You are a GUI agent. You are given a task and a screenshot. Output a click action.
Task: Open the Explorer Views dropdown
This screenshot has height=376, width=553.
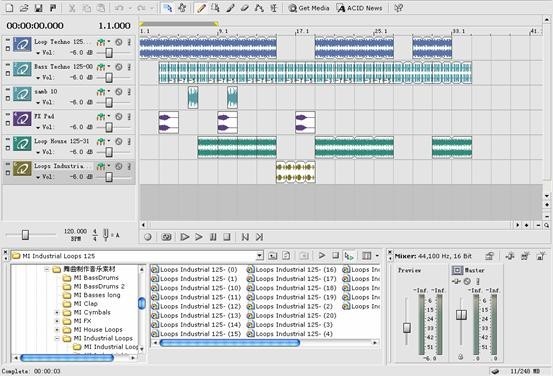tap(377, 255)
